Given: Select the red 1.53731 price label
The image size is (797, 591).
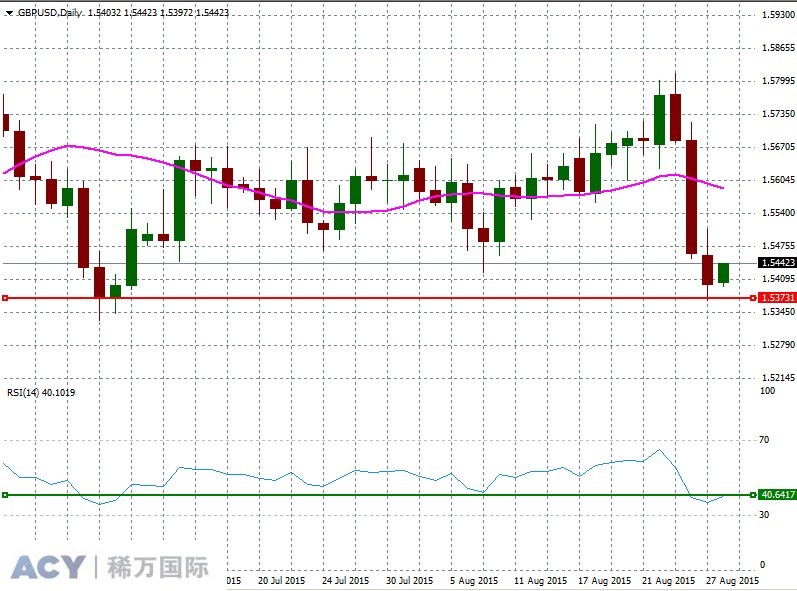Looking at the screenshot, I should [x=777, y=298].
